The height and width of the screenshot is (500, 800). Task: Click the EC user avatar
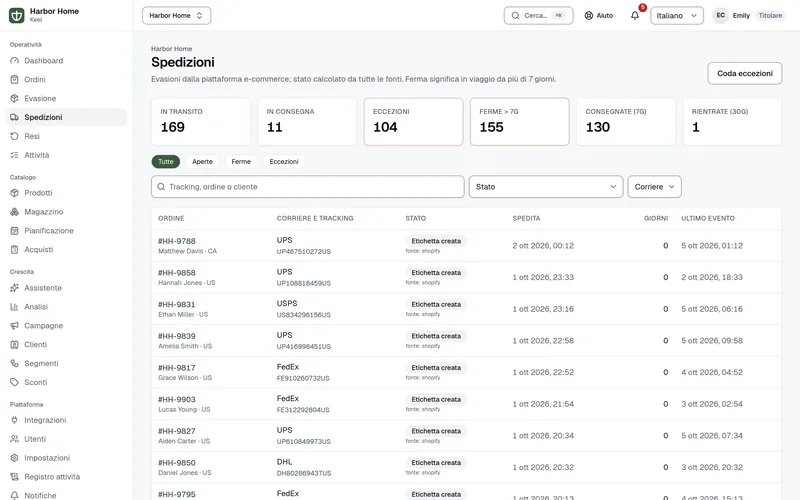[720, 15]
